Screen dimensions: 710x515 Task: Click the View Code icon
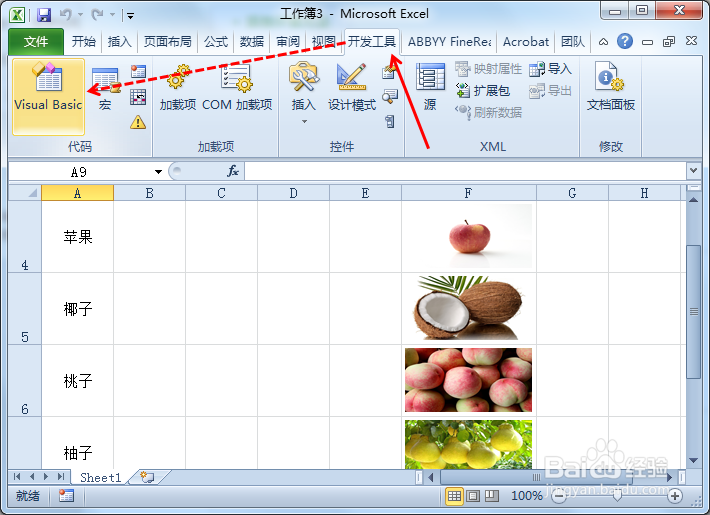(389, 96)
